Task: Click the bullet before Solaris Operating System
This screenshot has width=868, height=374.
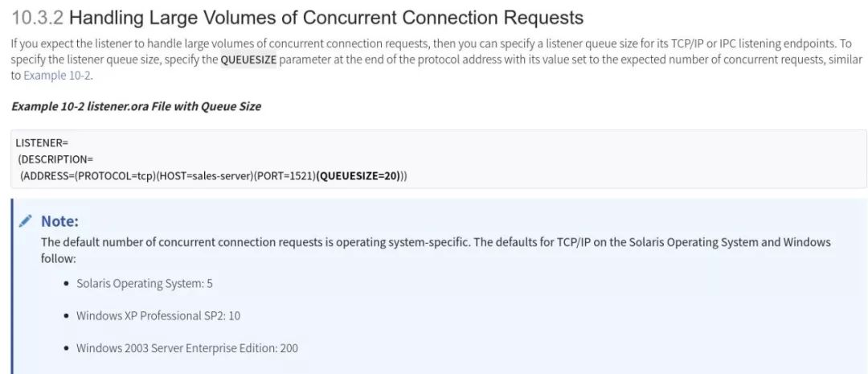Action: (67, 283)
